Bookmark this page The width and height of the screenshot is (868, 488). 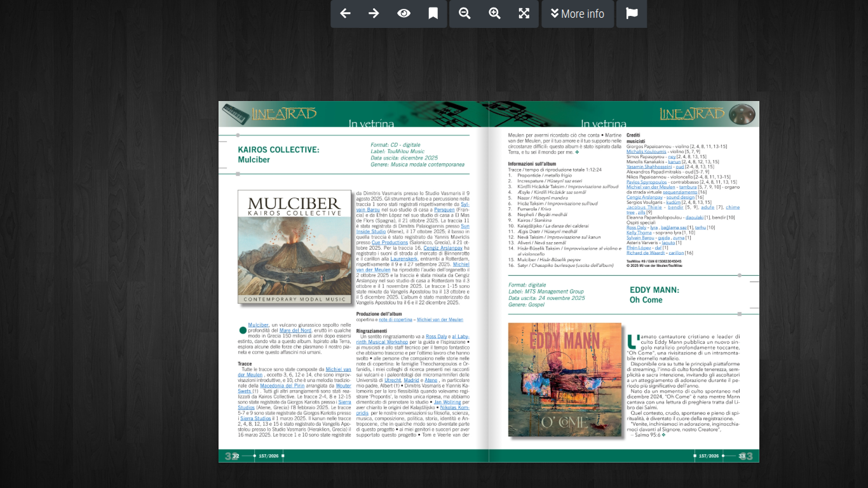coord(433,13)
